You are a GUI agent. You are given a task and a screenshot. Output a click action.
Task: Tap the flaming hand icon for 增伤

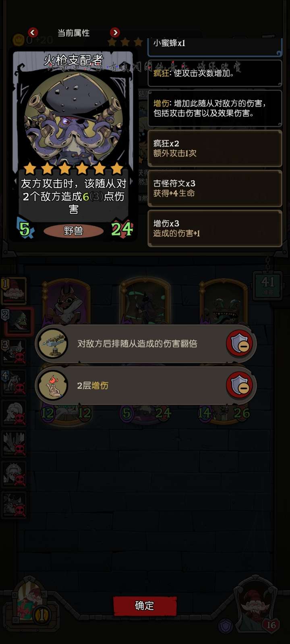(52, 385)
